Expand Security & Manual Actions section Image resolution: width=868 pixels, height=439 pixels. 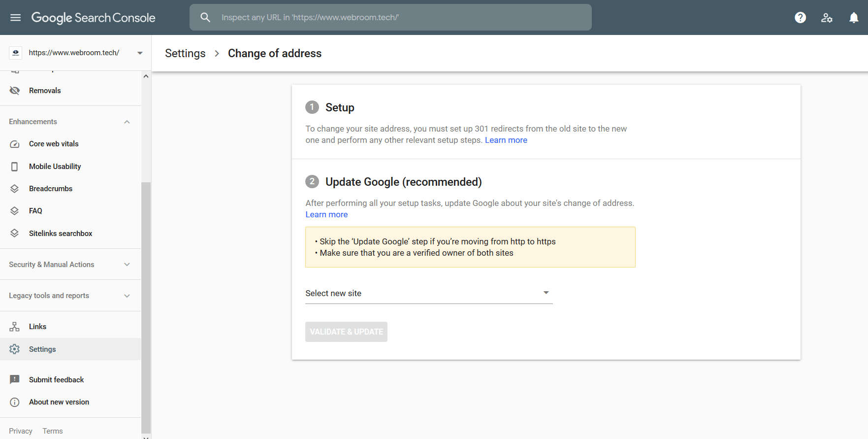[127, 265]
